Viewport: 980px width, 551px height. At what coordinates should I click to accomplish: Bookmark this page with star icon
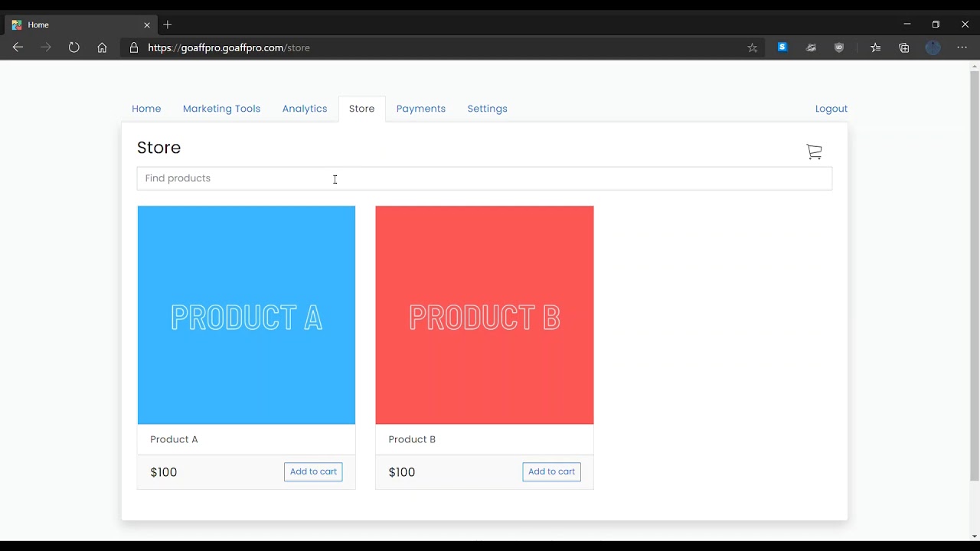click(752, 47)
